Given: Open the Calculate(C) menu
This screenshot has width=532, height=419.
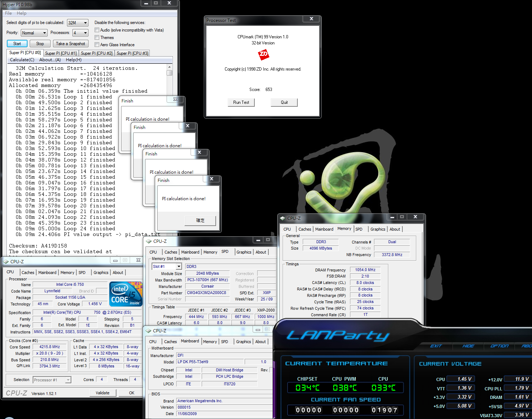Looking at the screenshot, I should (x=22, y=60).
